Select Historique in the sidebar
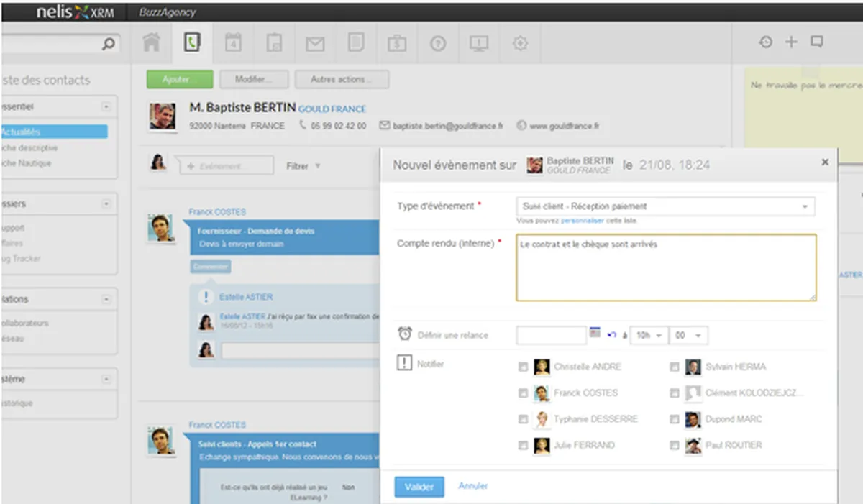This screenshot has height=504, width=863. (x=17, y=403)
